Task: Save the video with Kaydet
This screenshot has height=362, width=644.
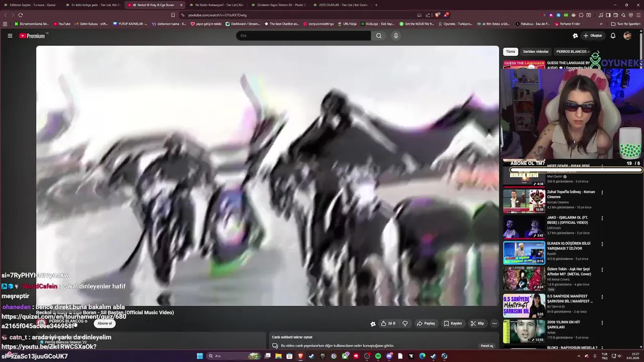Action: point(453,324)
